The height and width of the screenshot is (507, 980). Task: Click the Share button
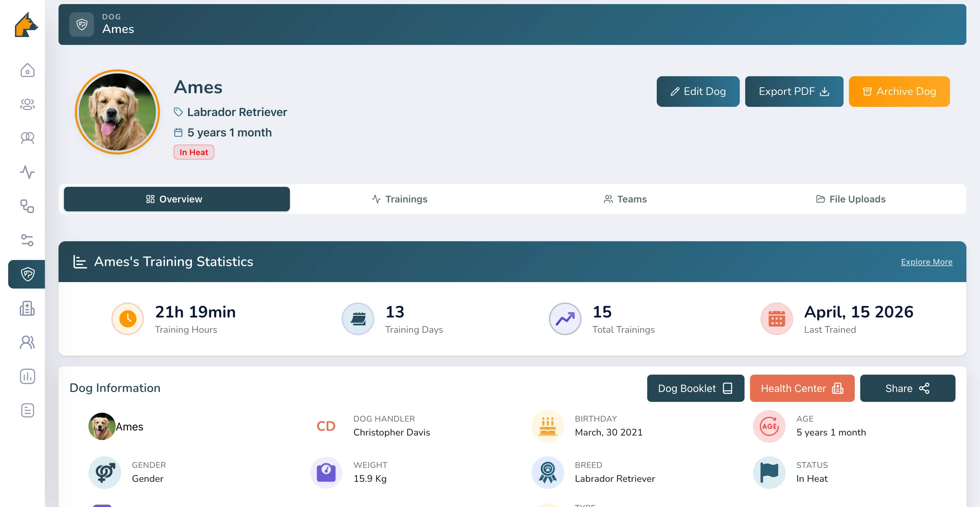tap(907, 388)
